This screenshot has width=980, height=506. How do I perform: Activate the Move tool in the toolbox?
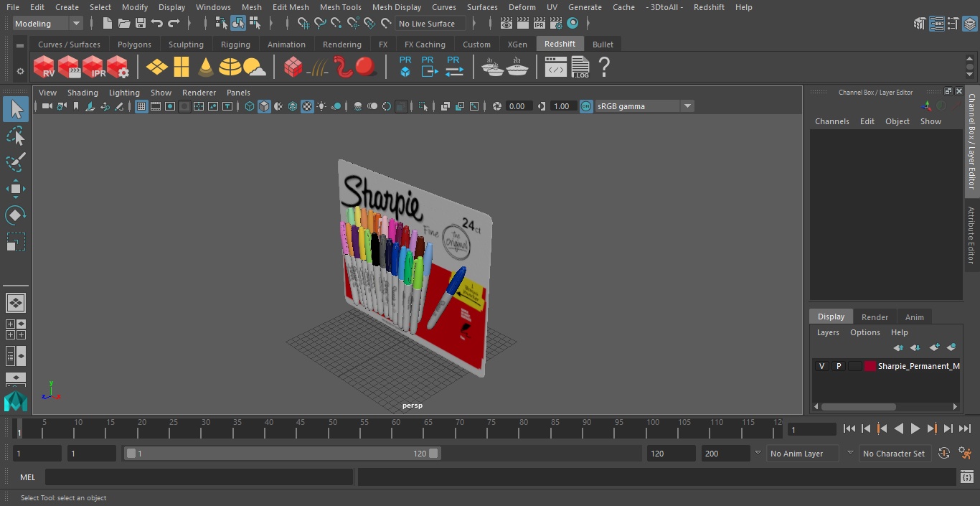(x=15, y=189)
